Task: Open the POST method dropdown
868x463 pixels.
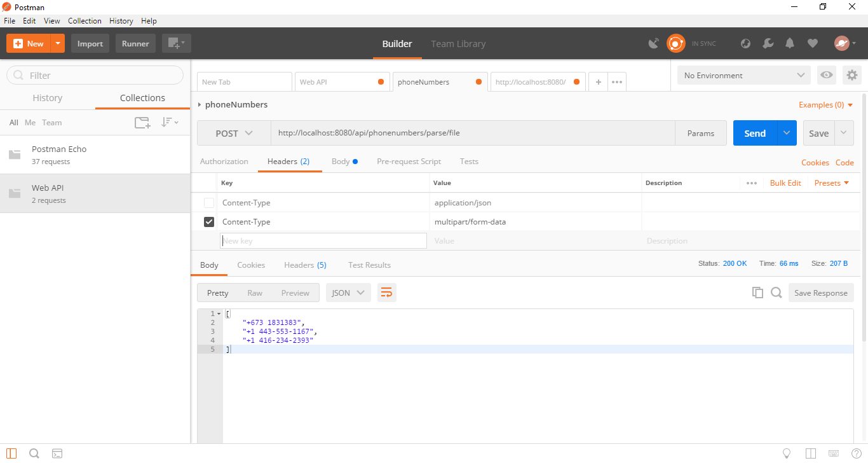Action: click(234, 133)
